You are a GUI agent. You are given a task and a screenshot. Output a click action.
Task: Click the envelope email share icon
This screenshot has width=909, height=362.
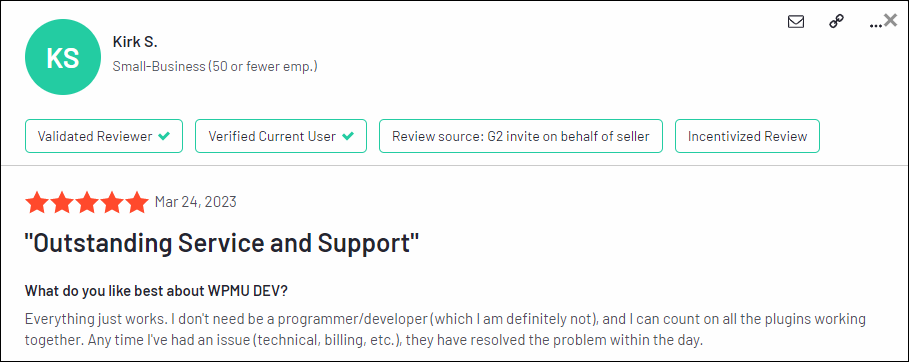[796, 22]
